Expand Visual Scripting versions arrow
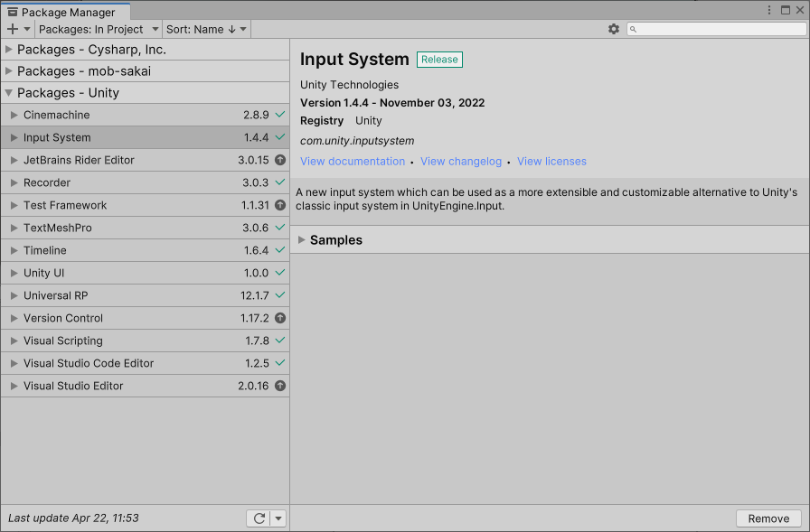This screenshot has height=532, width=810. click(14, 341)
